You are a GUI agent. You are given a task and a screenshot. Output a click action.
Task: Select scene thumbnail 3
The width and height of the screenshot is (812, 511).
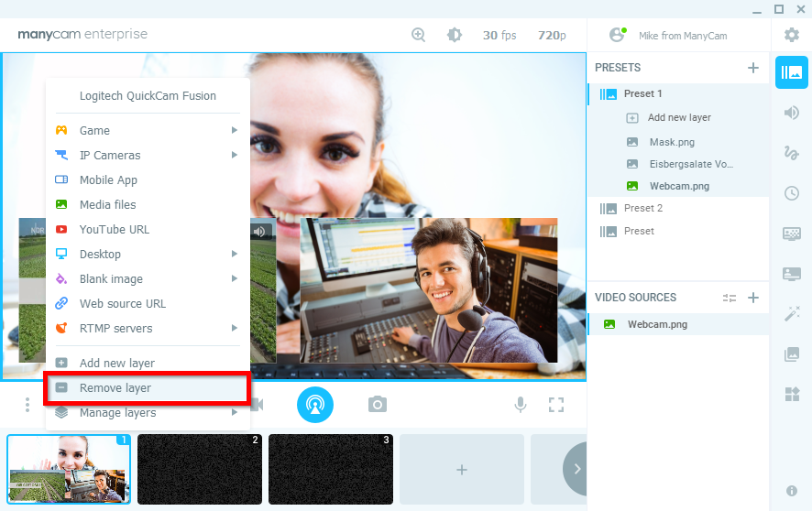331,469
